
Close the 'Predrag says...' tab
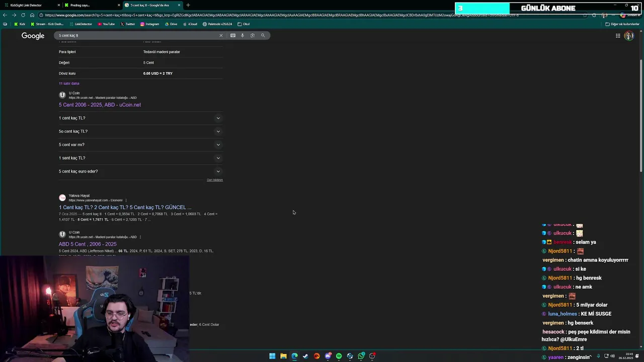119,5
